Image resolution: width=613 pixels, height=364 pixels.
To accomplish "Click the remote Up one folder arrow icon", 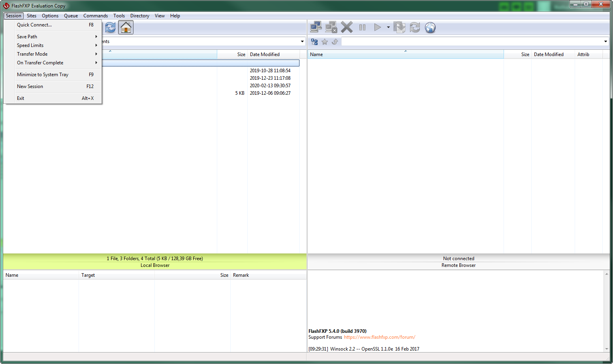I will [335, 41].
